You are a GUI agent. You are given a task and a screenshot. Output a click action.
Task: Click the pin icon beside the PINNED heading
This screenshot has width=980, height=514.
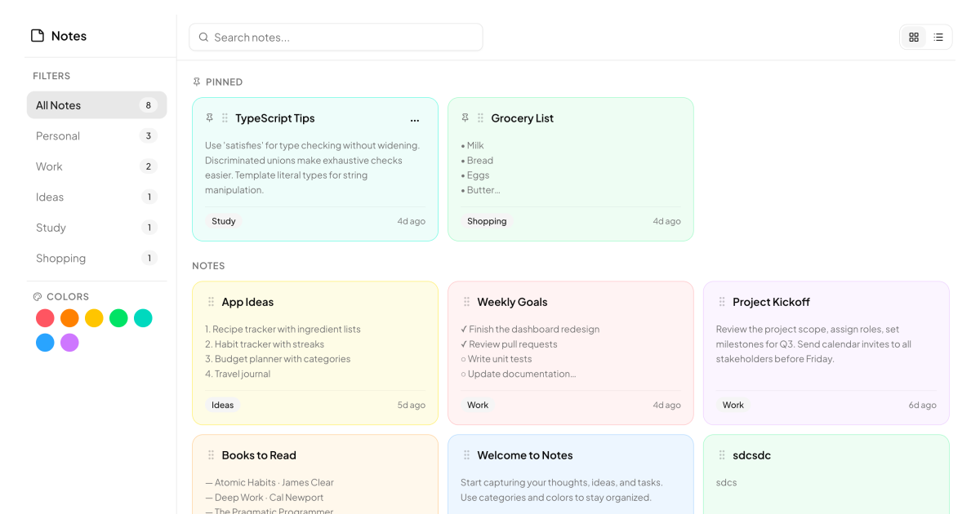(x=196, y=82)
